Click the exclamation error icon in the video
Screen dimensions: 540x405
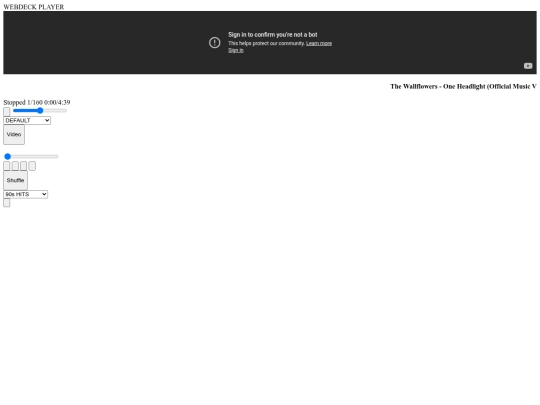tap(215, 43)
